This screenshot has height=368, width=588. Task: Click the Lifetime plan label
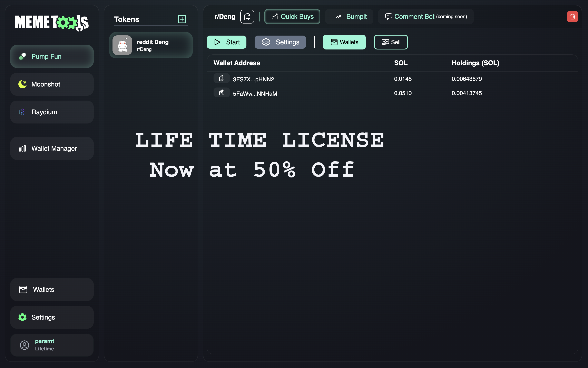[x=45, y=349]
